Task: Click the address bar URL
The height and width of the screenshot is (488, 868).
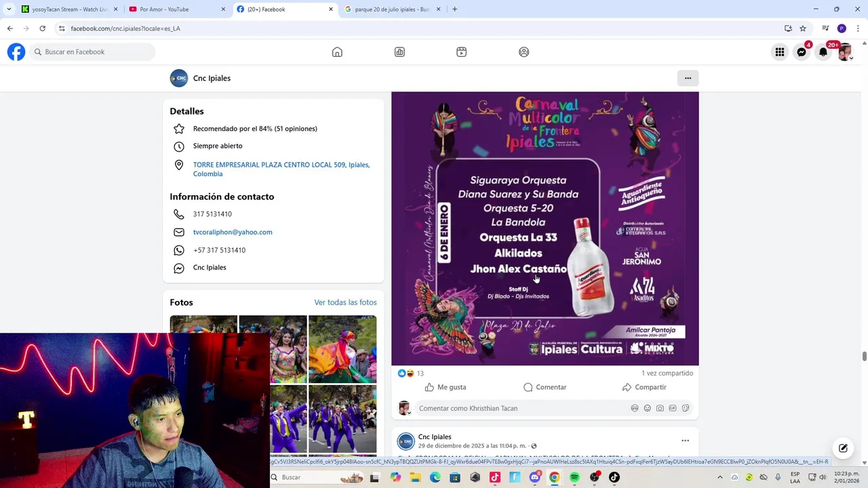Action: click(x=125, y=28)
